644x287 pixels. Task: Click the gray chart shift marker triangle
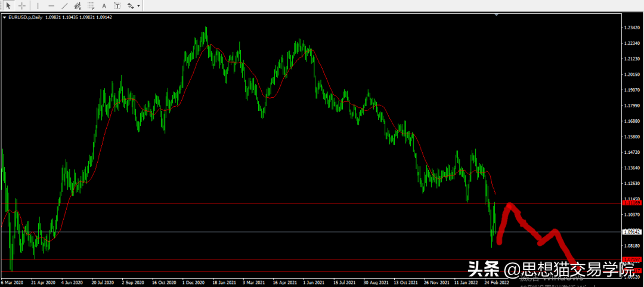click(497, 15)
